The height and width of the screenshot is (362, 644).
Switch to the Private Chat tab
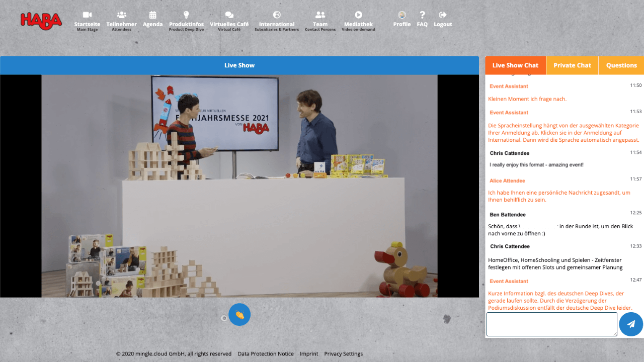[572, 65]
